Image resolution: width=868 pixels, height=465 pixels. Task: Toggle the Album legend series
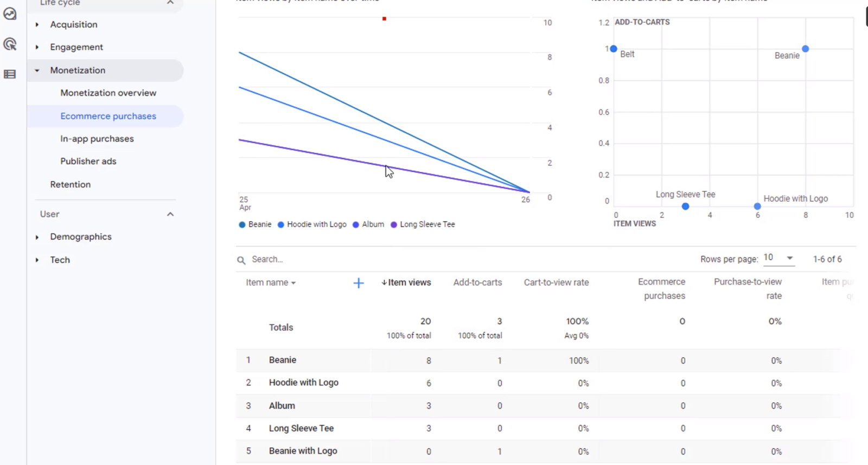[373, 224]
